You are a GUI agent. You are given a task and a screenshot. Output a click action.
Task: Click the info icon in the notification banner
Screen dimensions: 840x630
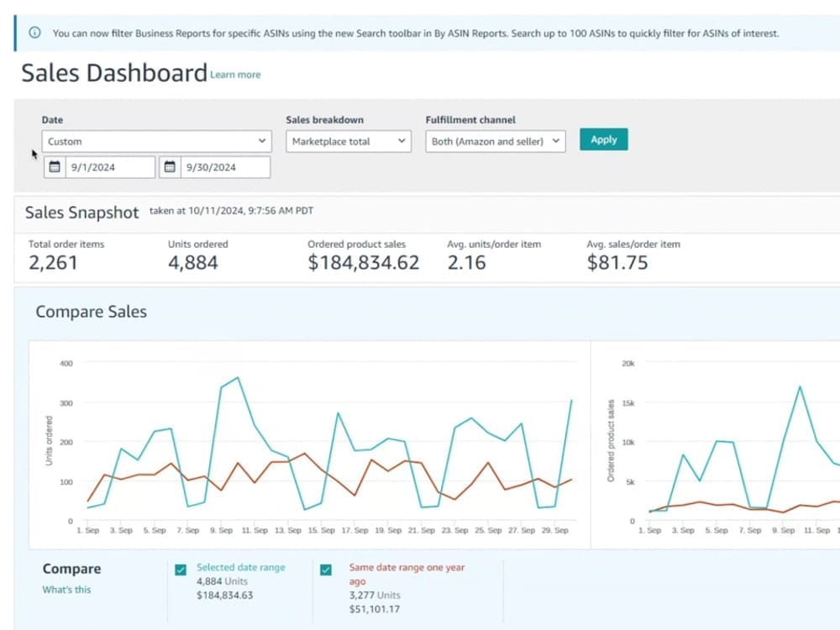pos(34,34)
